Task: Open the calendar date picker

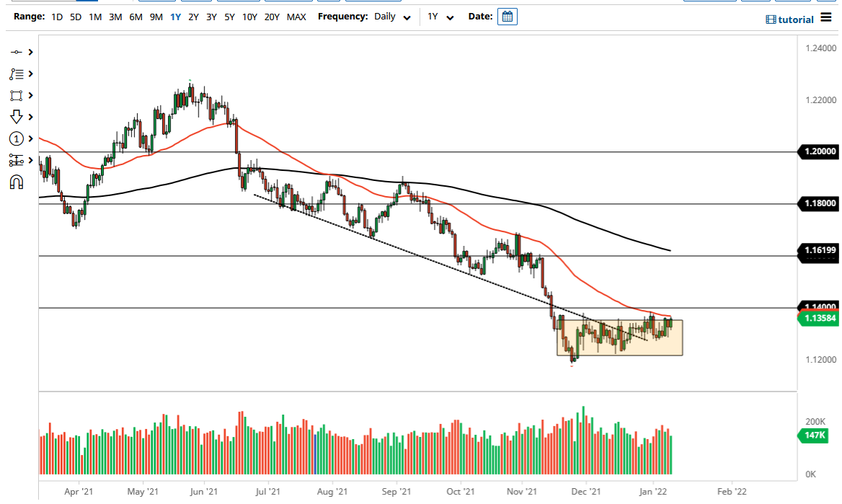Action: [x=507, y=16]
